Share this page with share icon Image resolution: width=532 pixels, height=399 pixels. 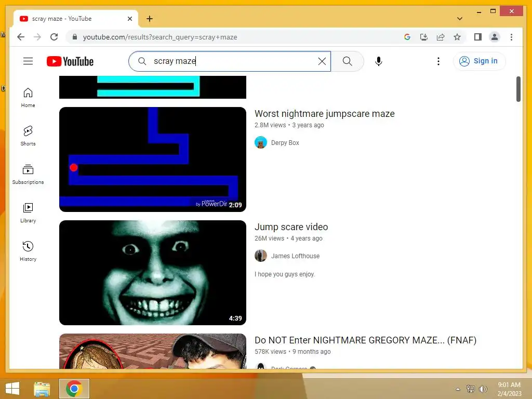[441, 37]
